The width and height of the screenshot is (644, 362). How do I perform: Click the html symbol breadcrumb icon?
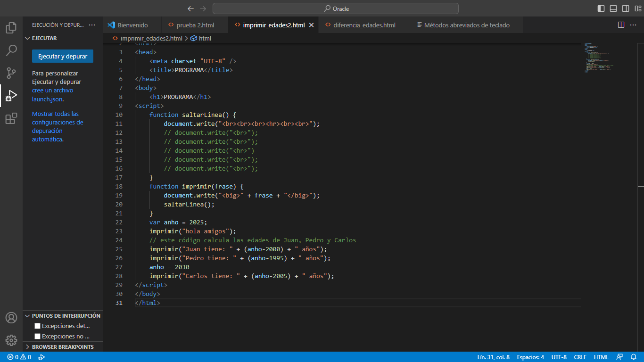[x=193, y=38]
